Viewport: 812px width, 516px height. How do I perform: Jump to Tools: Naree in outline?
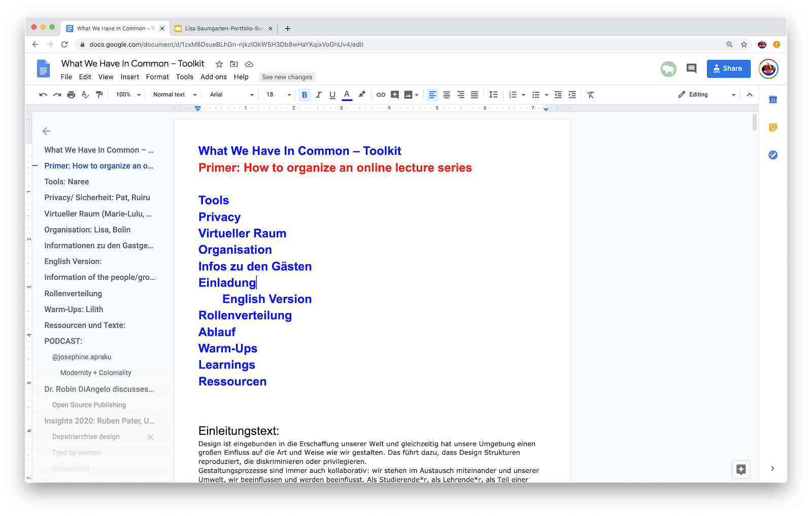[x=66, y=182]
